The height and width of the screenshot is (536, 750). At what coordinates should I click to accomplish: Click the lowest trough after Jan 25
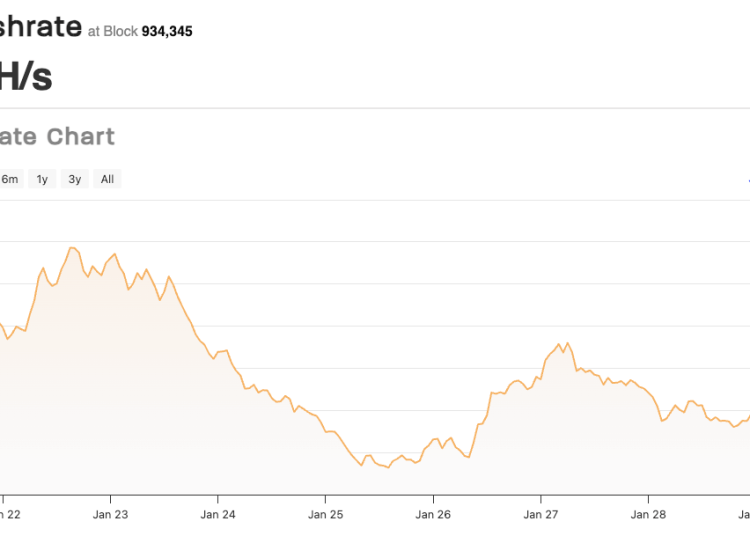coord(388,468)
